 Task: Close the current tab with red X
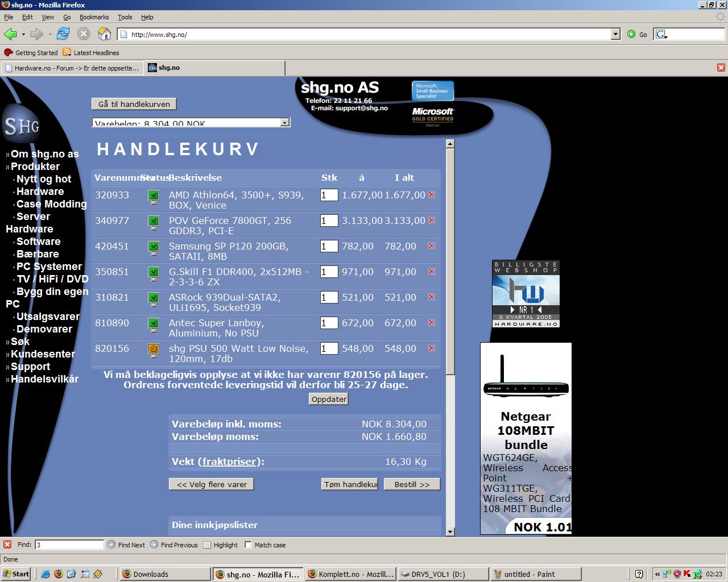tap(721, 68)
